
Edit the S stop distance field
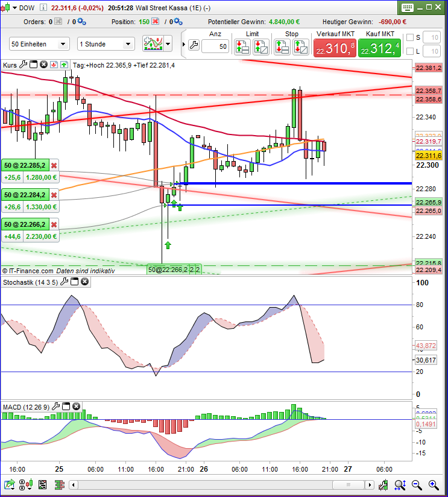click(432, 37)
